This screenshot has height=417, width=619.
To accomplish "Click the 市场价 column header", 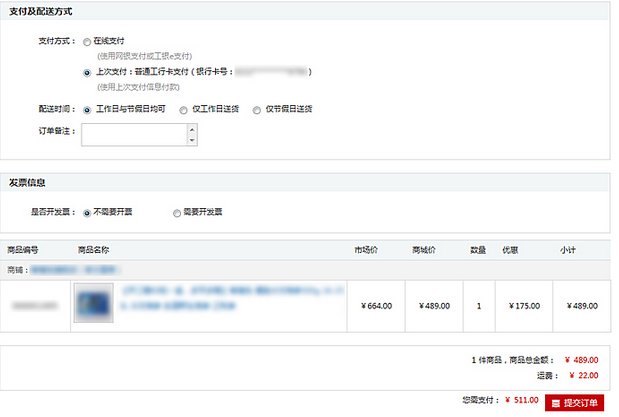I will [x=366, y=250].
